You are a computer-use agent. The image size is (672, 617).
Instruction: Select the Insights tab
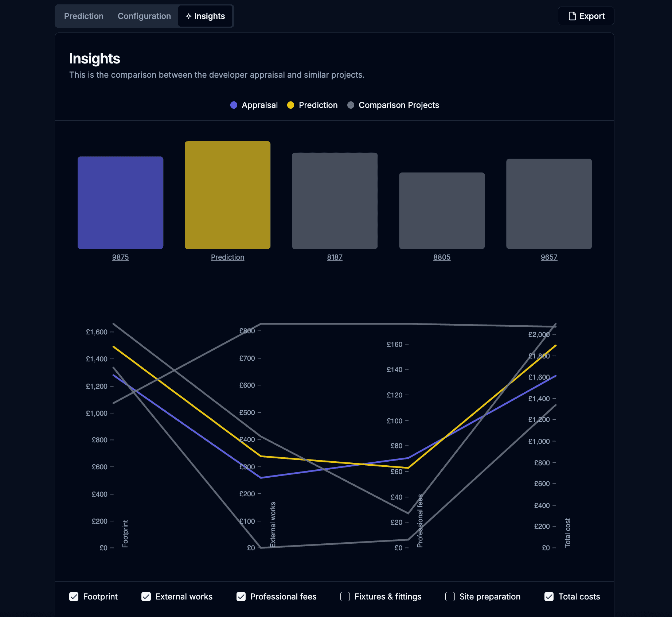pos(205,16)
